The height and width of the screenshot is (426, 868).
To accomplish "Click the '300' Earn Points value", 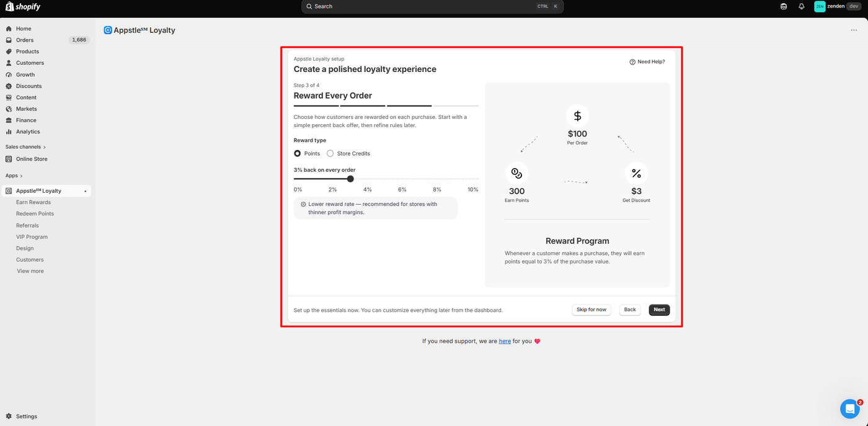I will point(516,192).
